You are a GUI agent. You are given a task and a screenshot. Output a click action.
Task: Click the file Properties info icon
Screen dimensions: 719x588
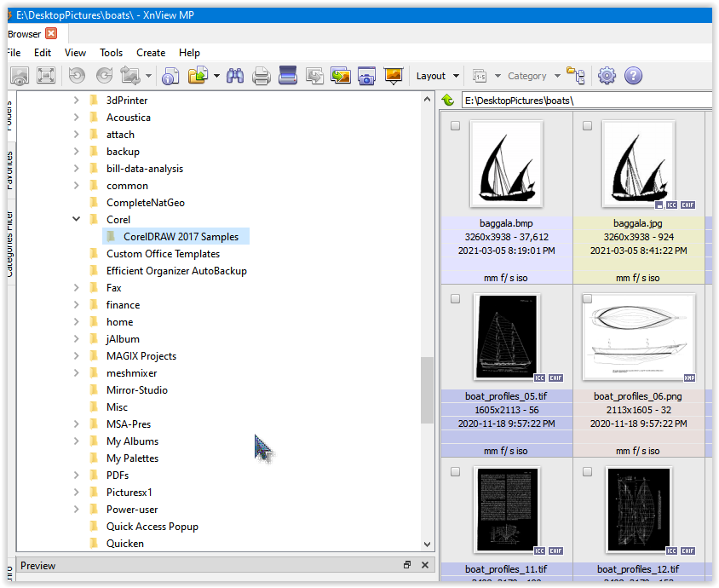[x=170, y=76]
